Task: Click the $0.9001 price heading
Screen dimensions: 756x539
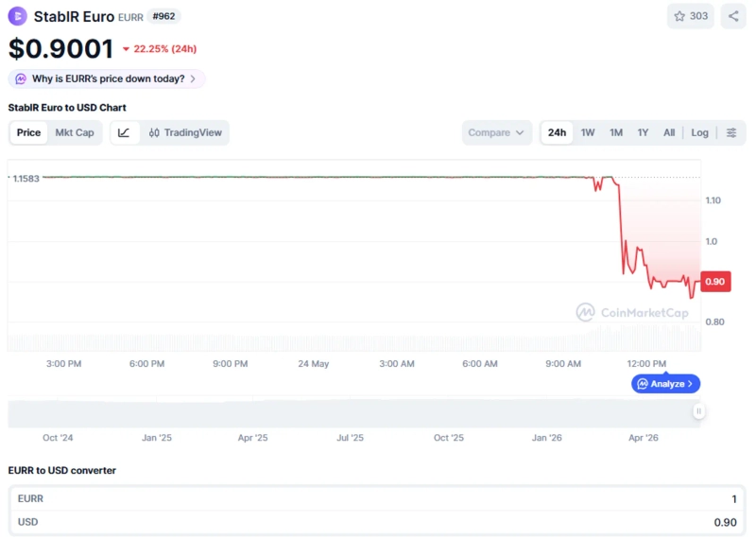Action: [60, 49]
